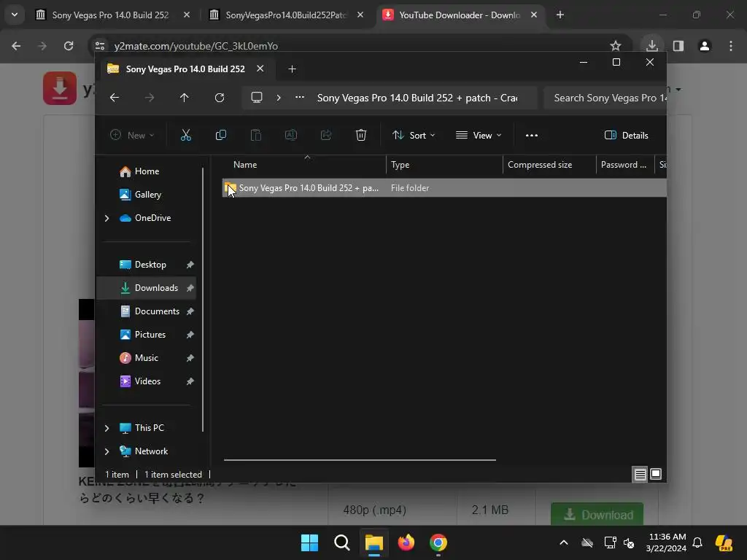
Task: Open Chrome tab search dropdown arrow
Action: coord(15,15)
